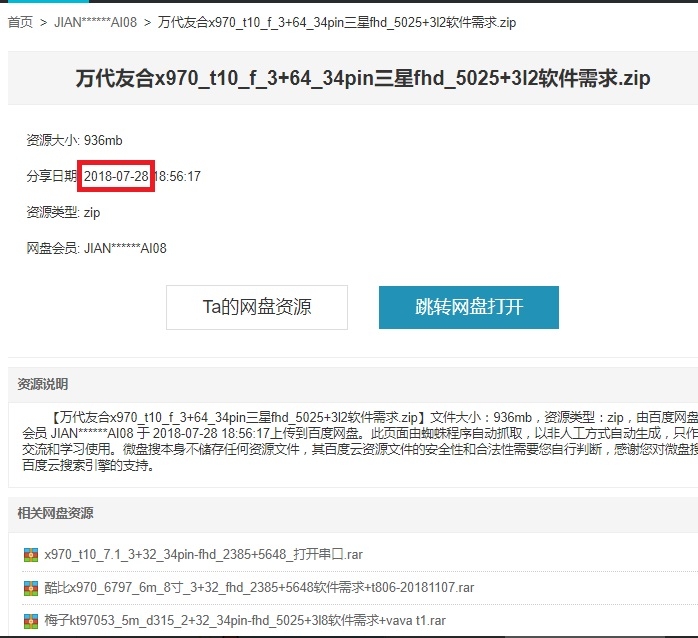Click rar icon beside x970_t10_7.1 file

[31, 555]
